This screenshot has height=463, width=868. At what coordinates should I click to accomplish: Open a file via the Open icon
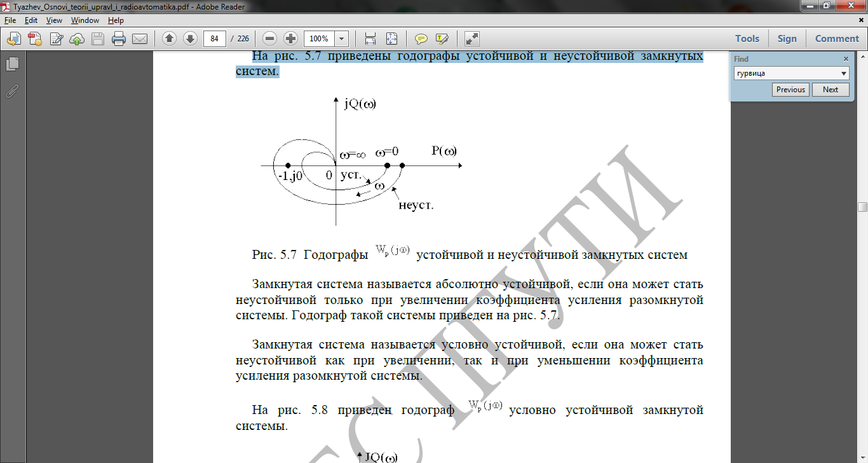point(14,39)
